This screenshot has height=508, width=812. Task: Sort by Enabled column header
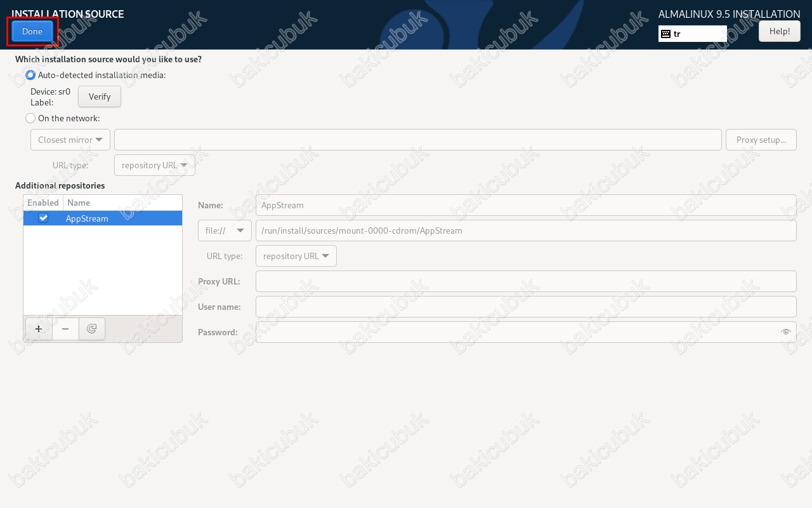pyautogui.click(x=43, y=203)
